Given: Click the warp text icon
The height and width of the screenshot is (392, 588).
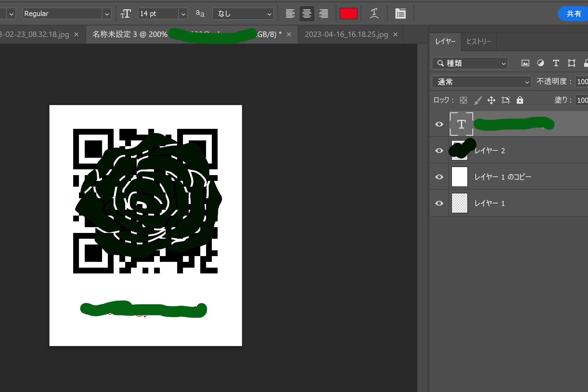Looking at the screenshot, I should click(374, 14).
